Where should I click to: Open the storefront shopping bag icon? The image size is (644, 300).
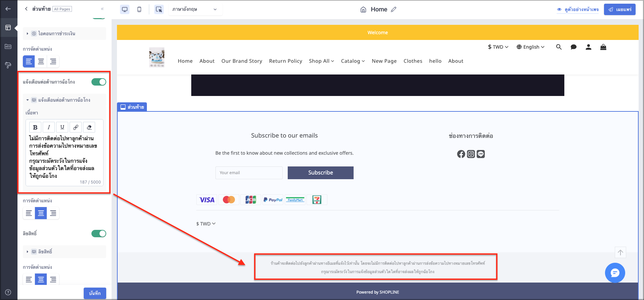[x=603, y=47]
